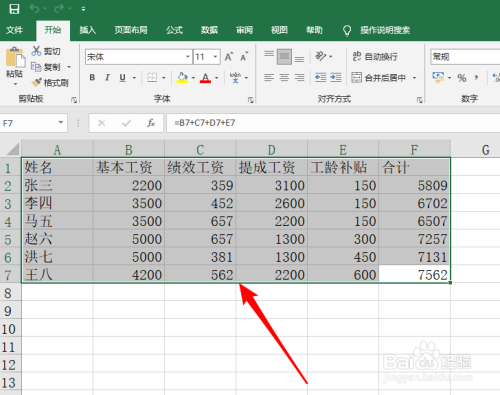
Task: Open the 宋体 font name dropdown
Action: point(188,57)
